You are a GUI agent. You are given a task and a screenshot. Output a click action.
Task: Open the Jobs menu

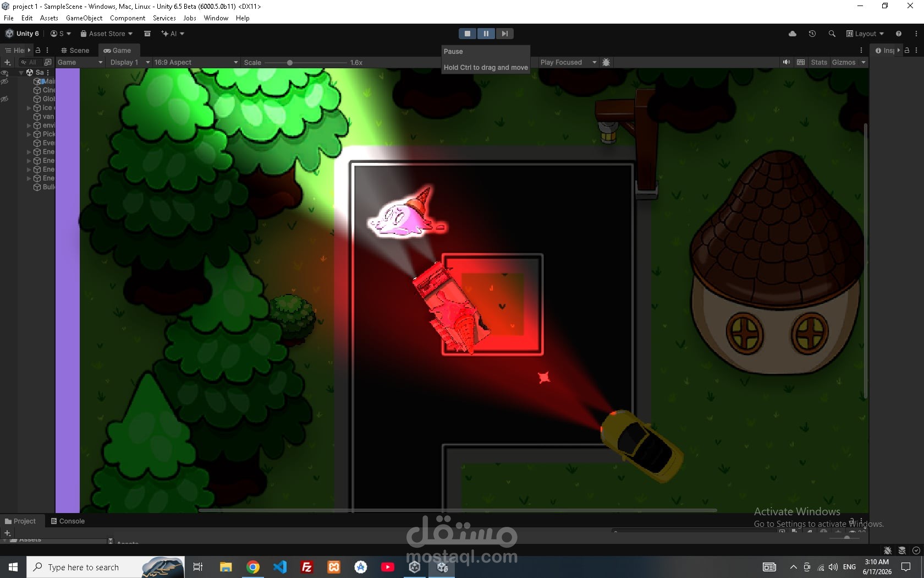190,18
